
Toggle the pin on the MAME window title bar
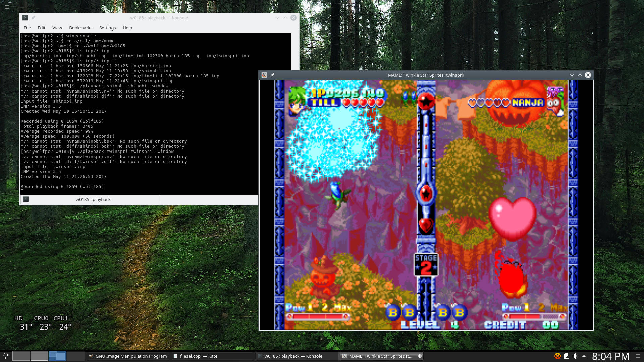click(272, 75)
